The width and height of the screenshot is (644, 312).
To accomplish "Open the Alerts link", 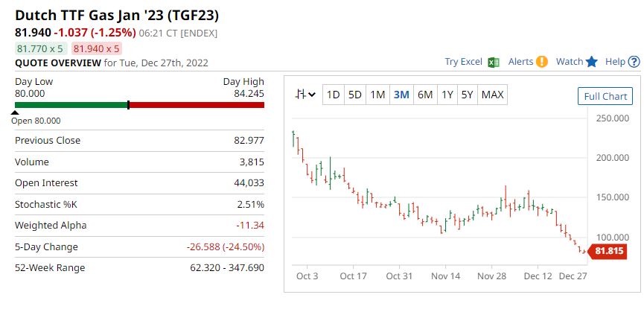I will pyautogui.click(x=521, y=62).
